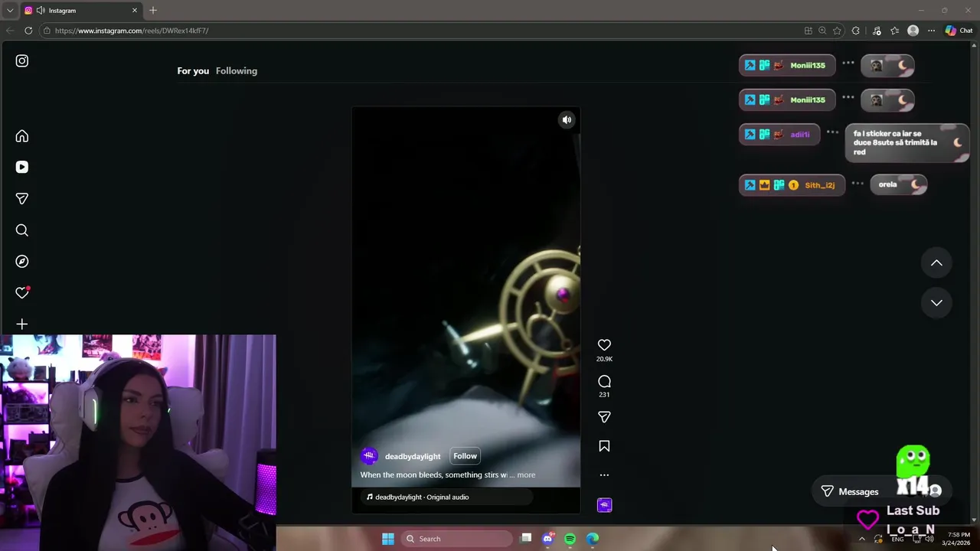This screenshot has height=551, width=980.
Task: Select the Instagram browser tab
Action: [x=80, y=11]
